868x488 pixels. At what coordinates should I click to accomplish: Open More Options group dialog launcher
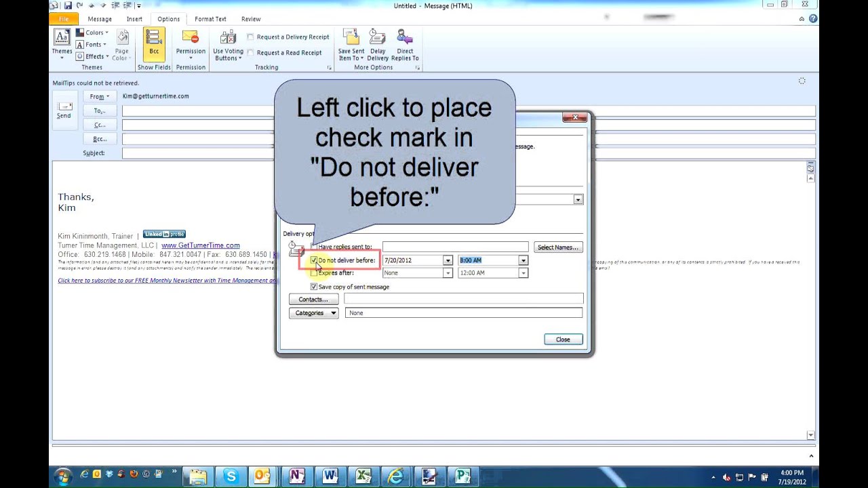pos(418,68)
